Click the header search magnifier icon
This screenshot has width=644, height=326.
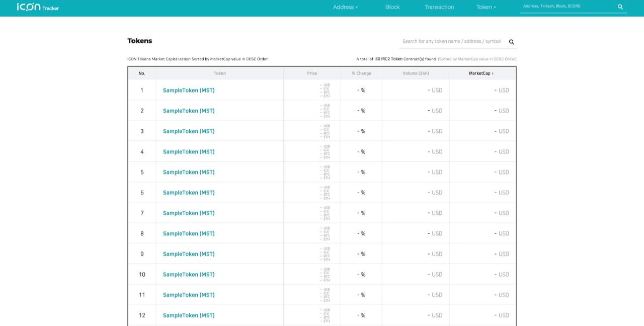click(620, 7)
